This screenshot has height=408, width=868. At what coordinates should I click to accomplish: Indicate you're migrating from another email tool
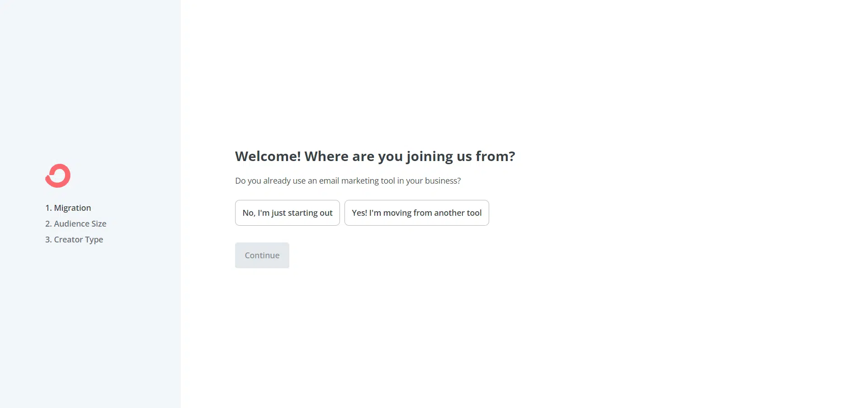tap(416, 213)
